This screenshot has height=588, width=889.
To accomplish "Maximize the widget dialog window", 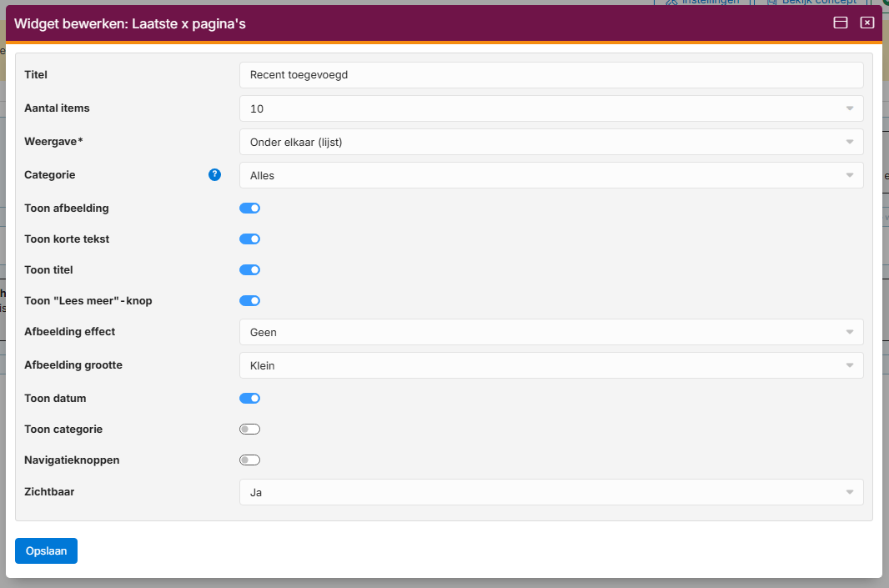I will tap(841, 23).
